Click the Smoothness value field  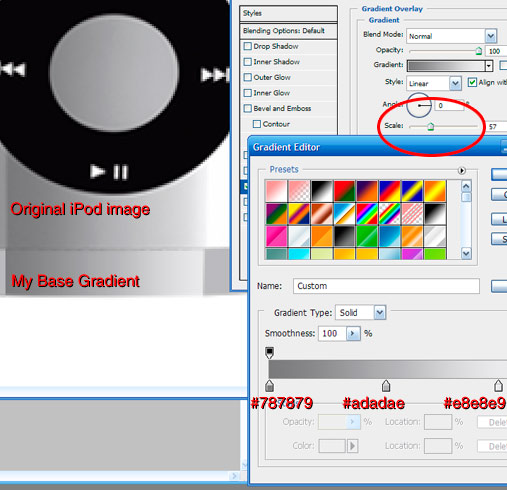click(333, 333)
